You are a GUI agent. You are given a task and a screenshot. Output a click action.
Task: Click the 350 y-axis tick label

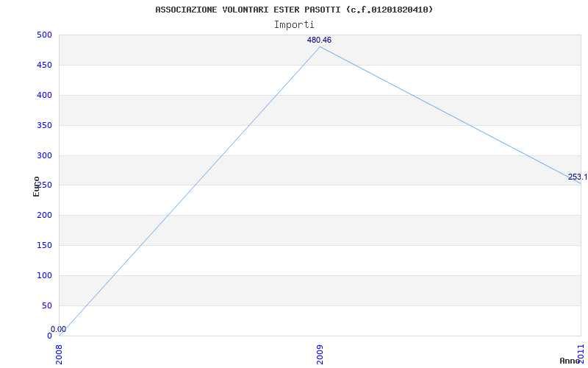pos(44,125)
